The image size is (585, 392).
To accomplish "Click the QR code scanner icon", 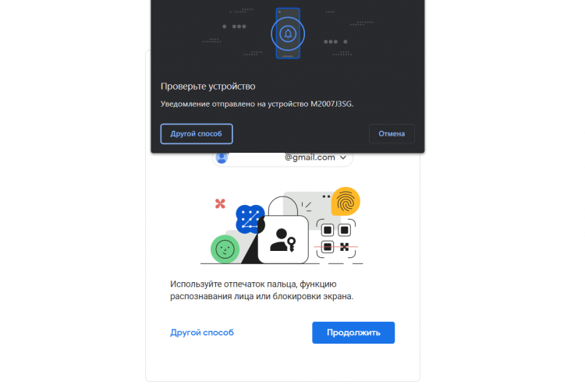I will [x=335, y=238].
